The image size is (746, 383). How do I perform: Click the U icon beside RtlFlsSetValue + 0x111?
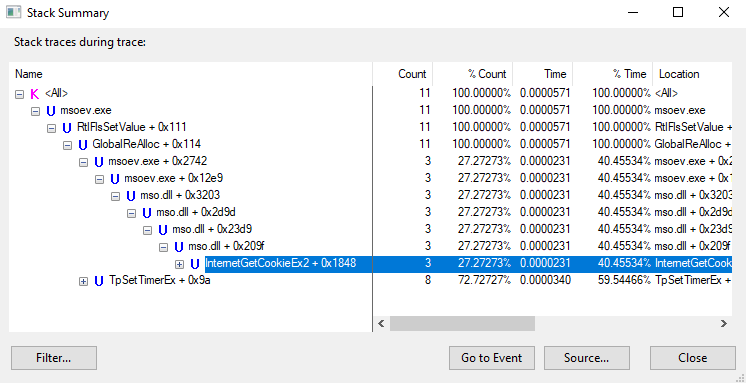point(67,128)
